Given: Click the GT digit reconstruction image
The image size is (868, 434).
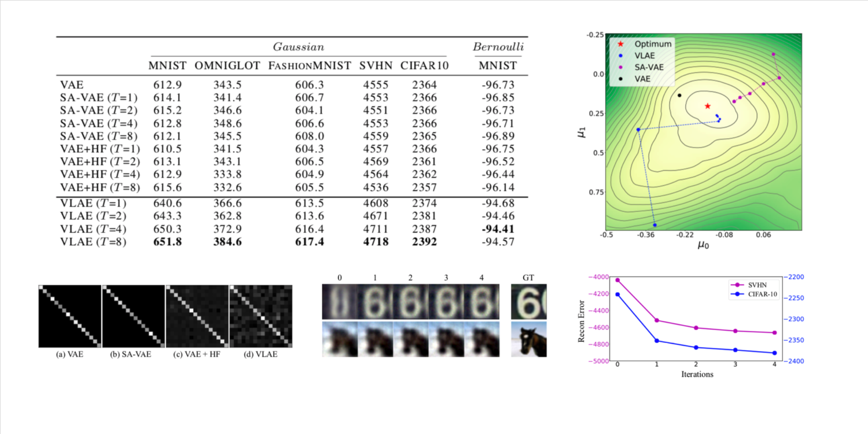Looking at the screenshot, I should [x=529, y=301].
